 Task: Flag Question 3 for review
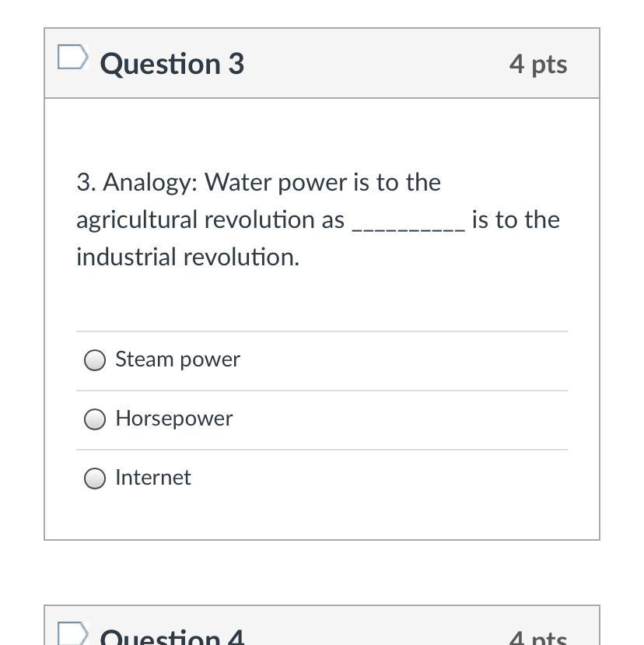tap(72, 58)
